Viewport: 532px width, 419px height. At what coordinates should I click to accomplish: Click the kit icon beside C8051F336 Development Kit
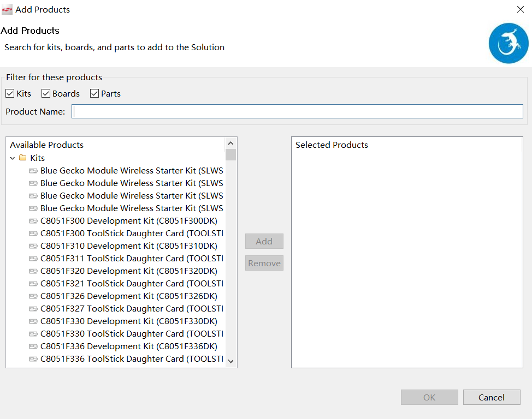click(x=33, y=346)
